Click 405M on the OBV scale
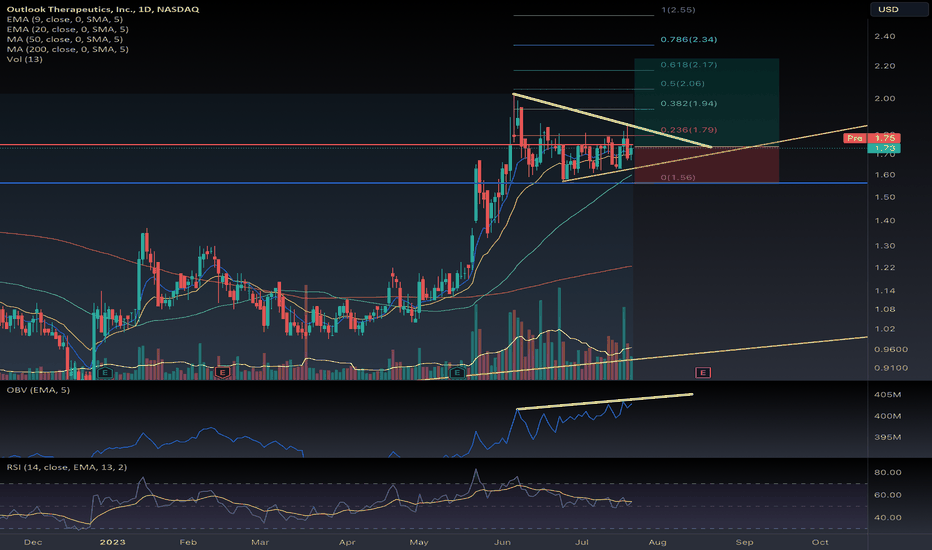This screenshot has height=550, width=932. click(887, 395)
